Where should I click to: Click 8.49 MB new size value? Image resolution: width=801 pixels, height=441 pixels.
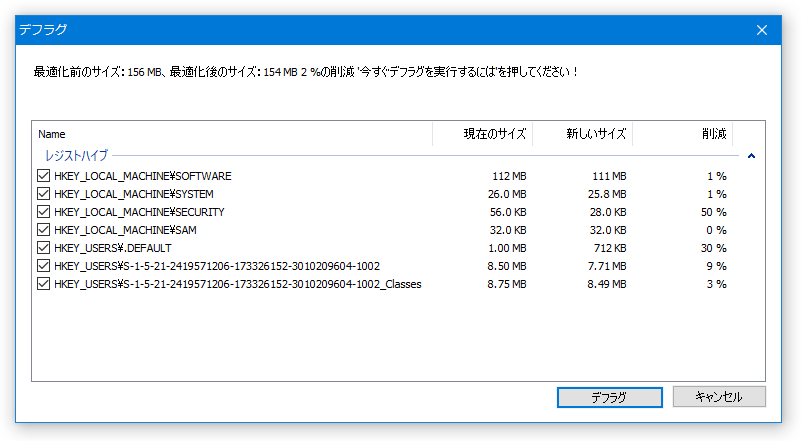(607, 284)
